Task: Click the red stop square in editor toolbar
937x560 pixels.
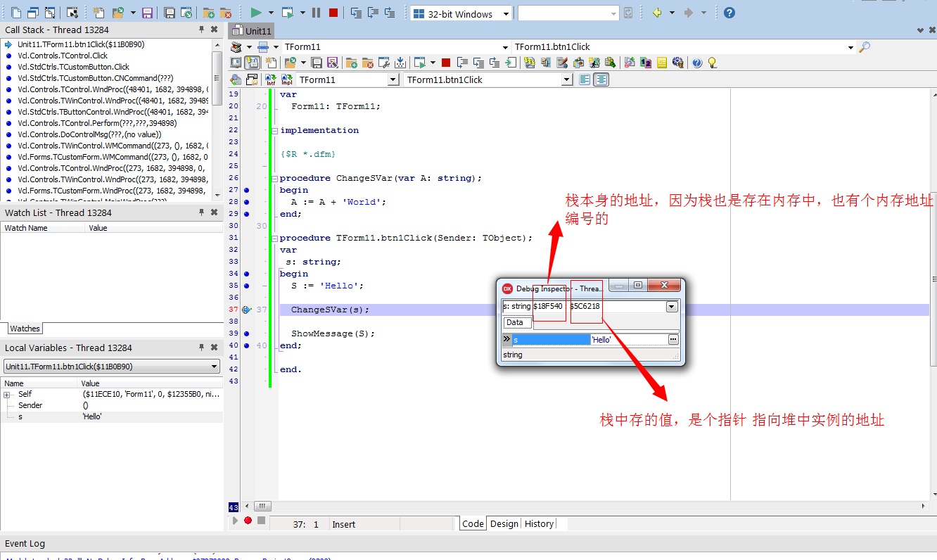Action: 446,63
